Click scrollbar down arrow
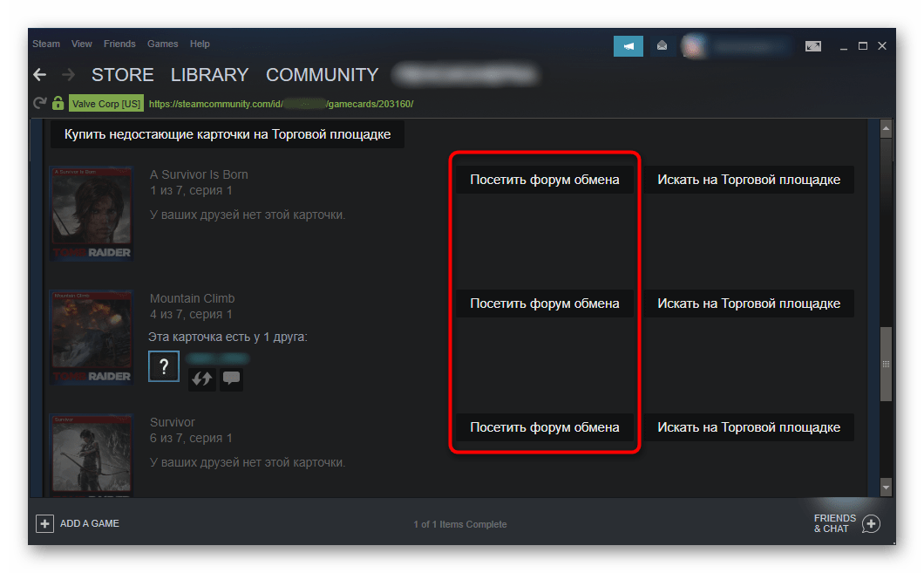The width and height of the screenshot is (924, 573). [x=886, y=487]
